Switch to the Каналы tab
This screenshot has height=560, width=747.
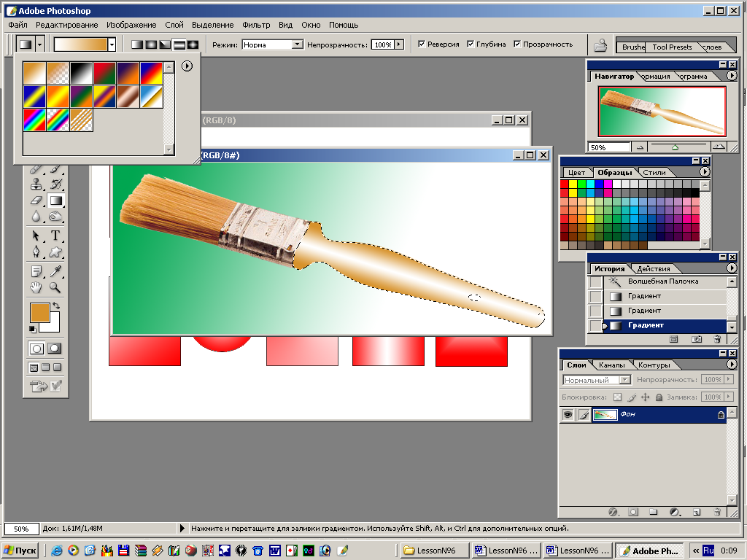click(x=612, y=365)
